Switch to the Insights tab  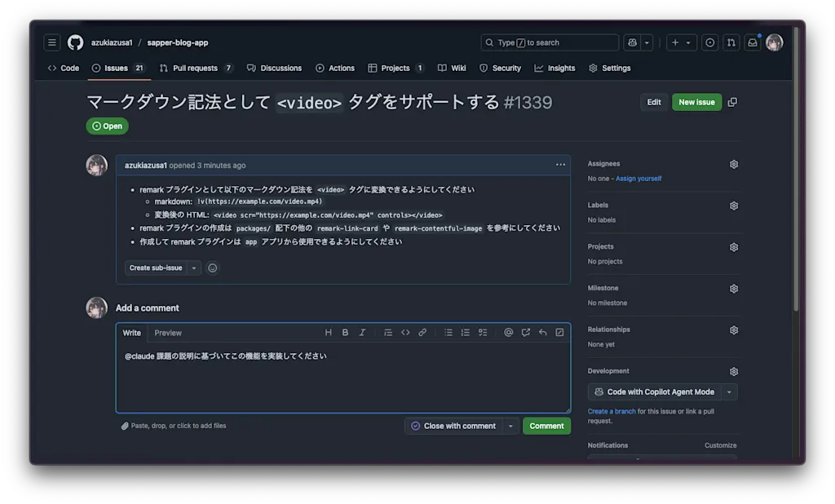coord(554,69)
